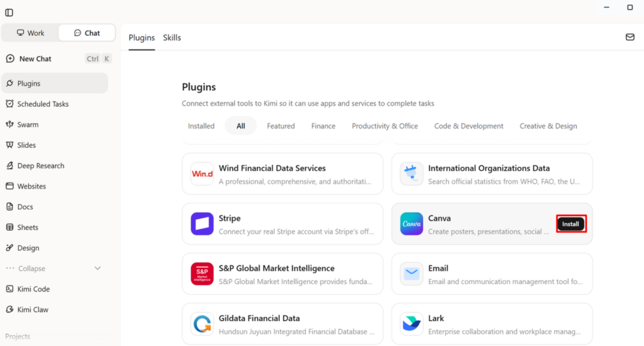Open Scheduled Tasks label in sidebar
644x346 pixels.
point(43,104)
